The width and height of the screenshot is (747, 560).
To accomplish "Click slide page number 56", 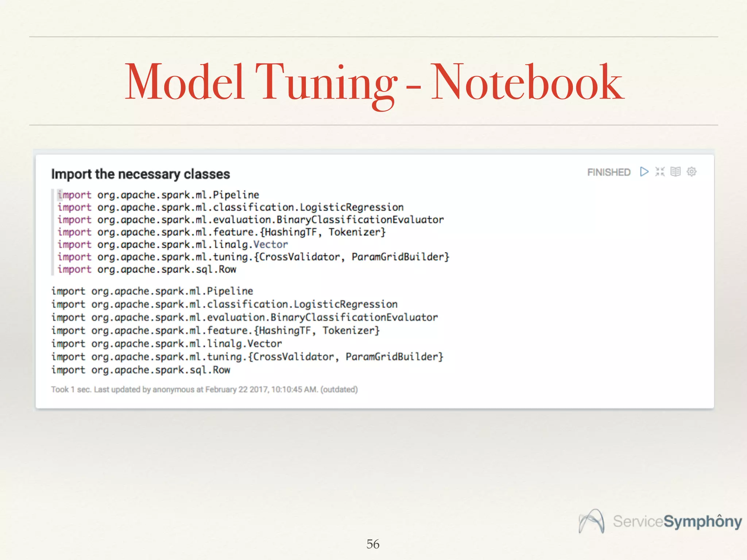I will [373, 544].
